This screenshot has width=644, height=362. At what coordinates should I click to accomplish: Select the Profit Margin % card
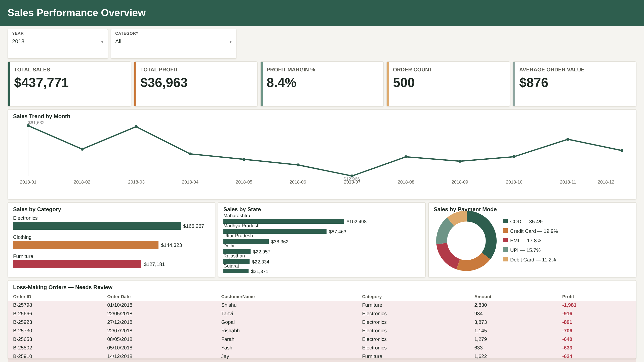pos(322,84)
